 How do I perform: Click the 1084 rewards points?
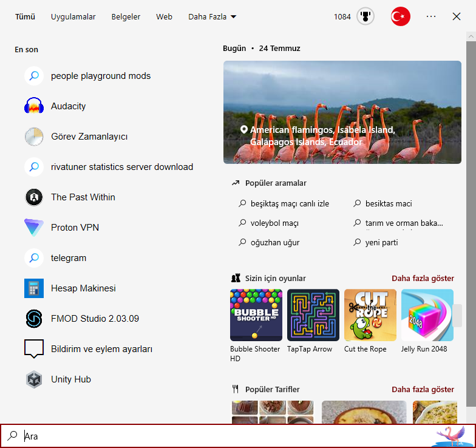click(x=342, y=17)
